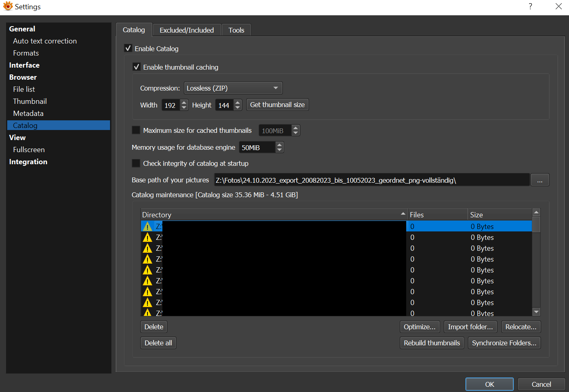Viewport: 569px width, 392px height.
Task: Click the Directory column sort arrow
Action: (x=403, y=214)
